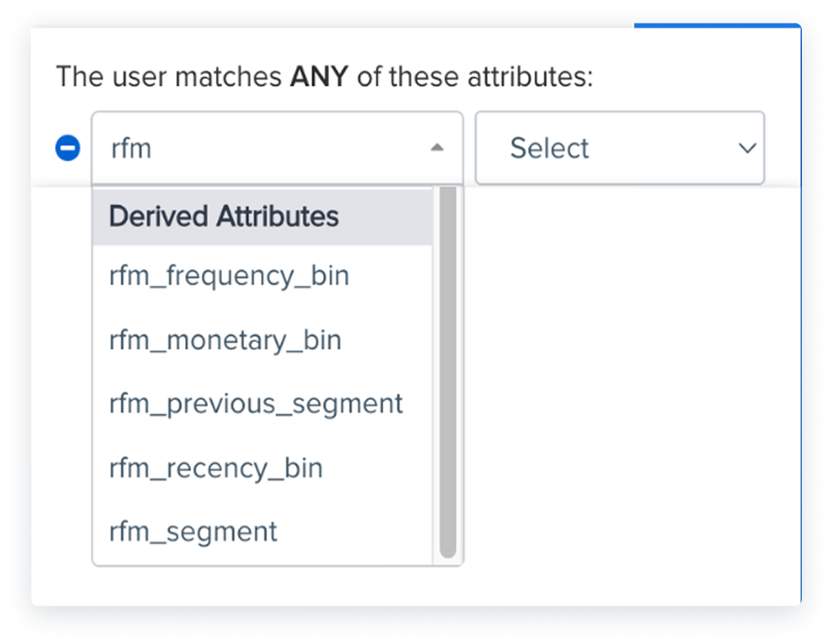Click "of these attributes:" label text

[475, 77]
